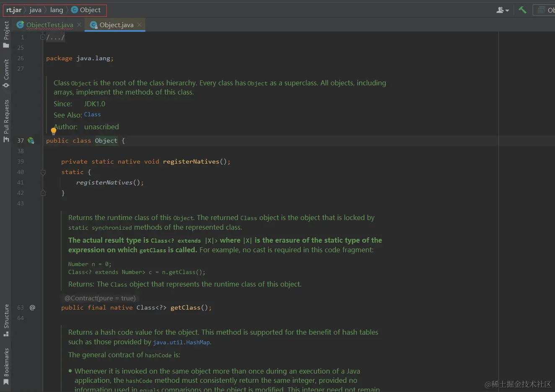Select java breadcrumb segment

(35, 10)
